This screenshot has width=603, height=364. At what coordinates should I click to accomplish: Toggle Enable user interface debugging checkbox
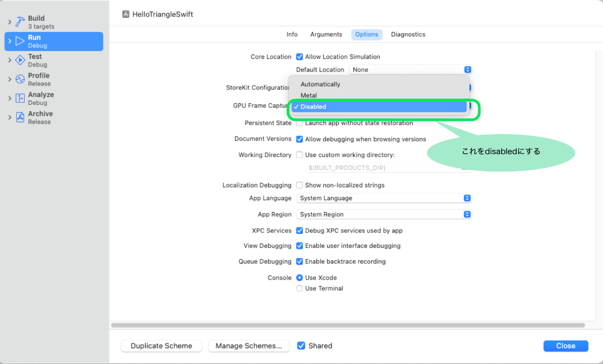(300, 246)
